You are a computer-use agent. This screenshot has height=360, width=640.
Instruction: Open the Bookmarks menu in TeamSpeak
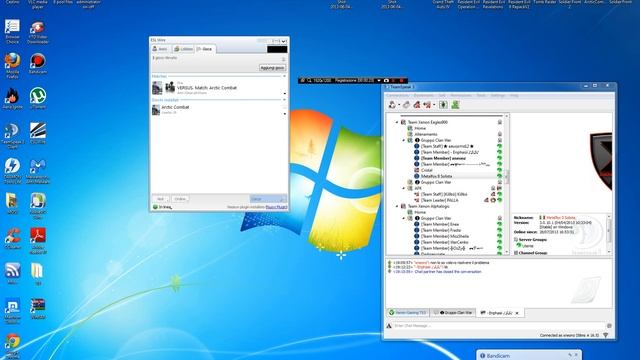pos(424,95)
